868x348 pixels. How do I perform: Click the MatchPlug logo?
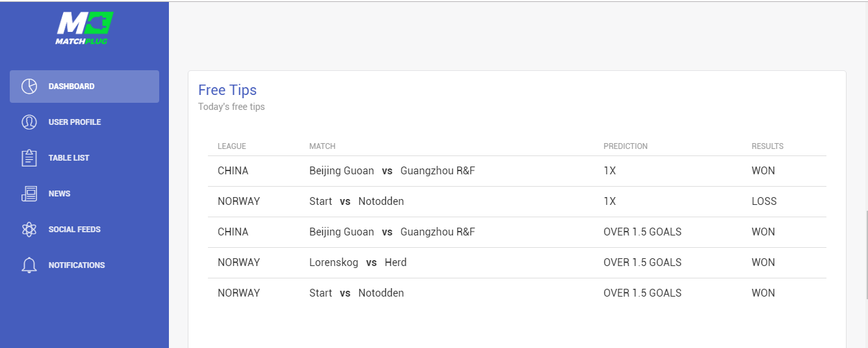(84, 29)
